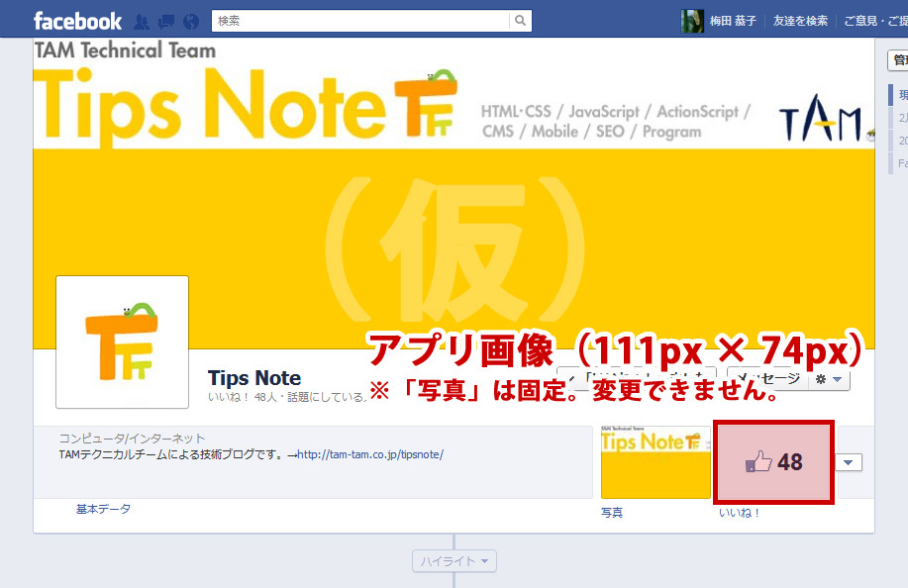This screenshot has width=908, height=588.
Task: Click コンピュータ/インターネット category text
Action: 132,439
